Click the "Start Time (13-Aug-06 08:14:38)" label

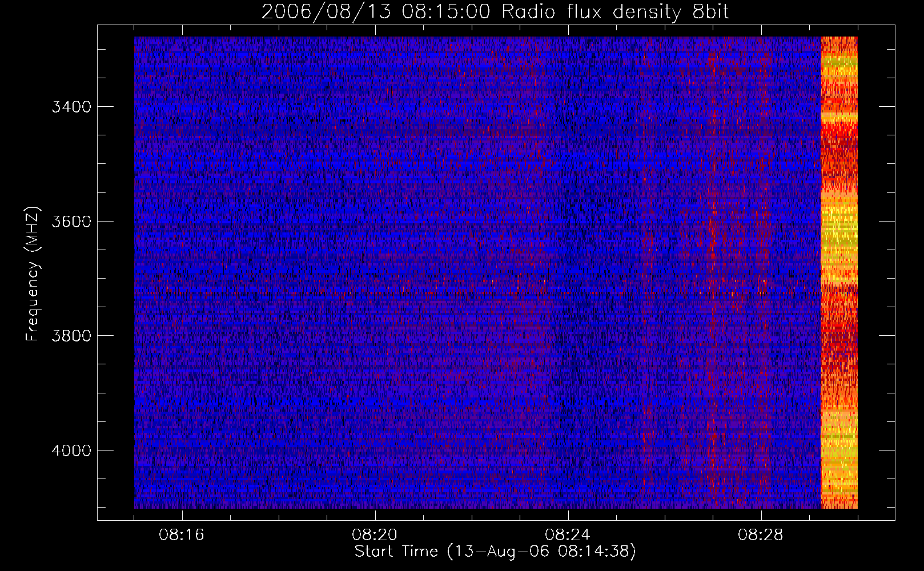495,552
